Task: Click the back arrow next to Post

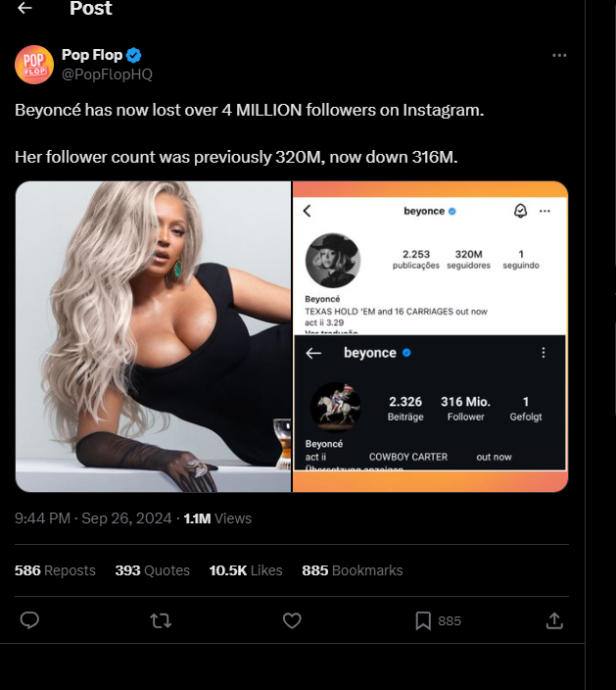Action: (24, 9)
